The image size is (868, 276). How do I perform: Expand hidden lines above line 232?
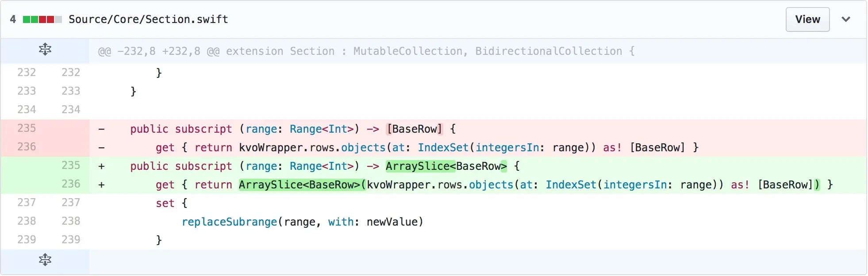click(45, 50)
